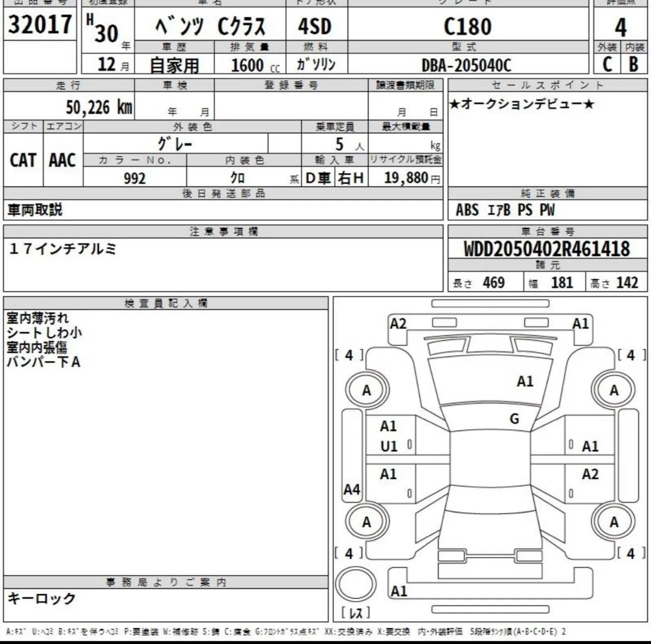Click the door type 4SD
The image size is (651, 644).
click(314, 26)
